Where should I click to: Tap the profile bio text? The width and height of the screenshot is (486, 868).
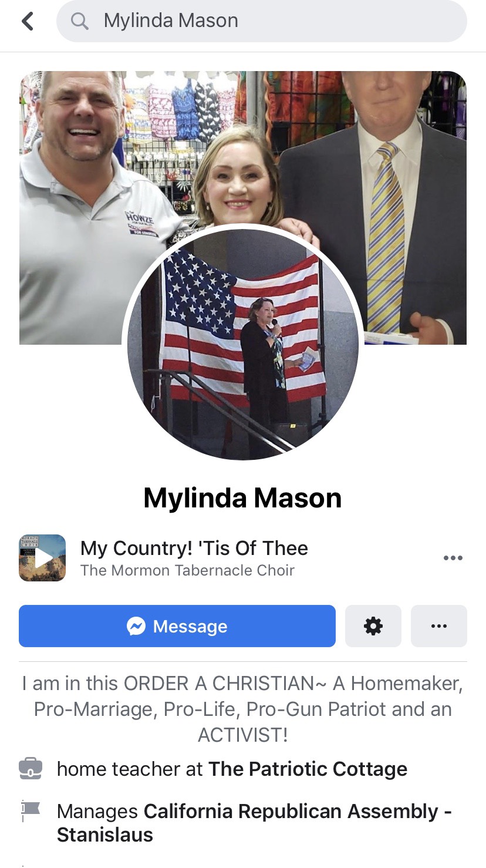click(x=243, y=709)
